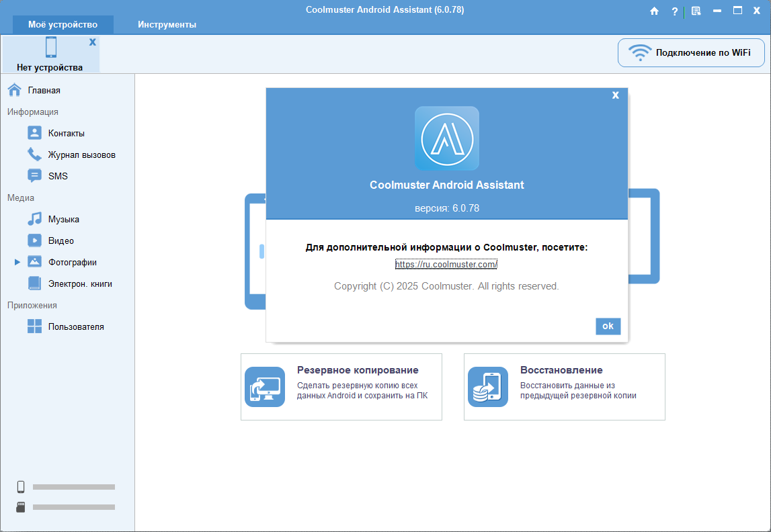Viewport: 771px width, 532px height.
Task: Click the Журнал вызовов phone handset icon
Action: coord(34,154)
